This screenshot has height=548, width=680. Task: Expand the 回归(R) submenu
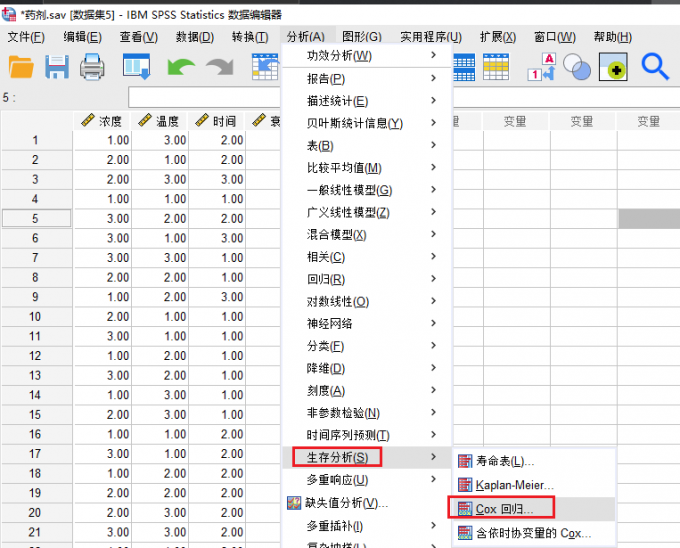[326, 279]
